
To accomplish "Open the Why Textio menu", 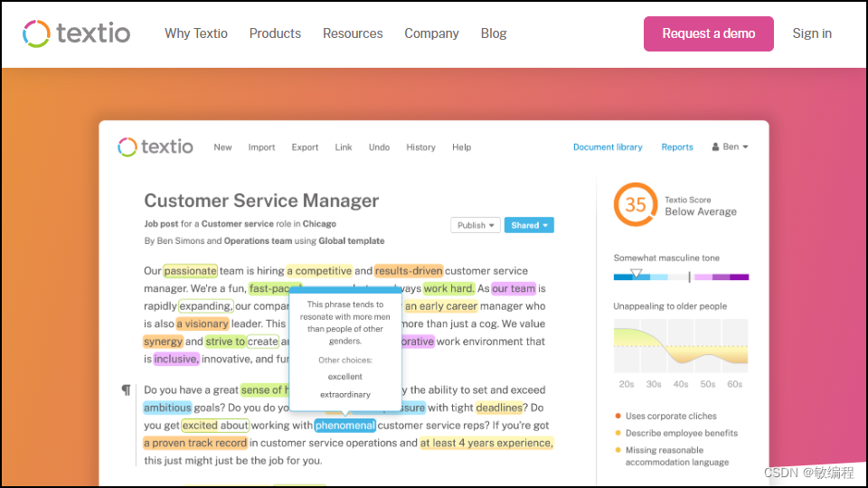I will pos(196,33).
